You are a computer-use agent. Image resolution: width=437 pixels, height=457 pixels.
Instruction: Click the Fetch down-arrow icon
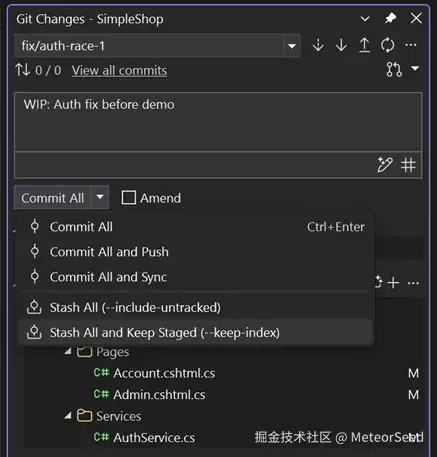coord(318,45)
